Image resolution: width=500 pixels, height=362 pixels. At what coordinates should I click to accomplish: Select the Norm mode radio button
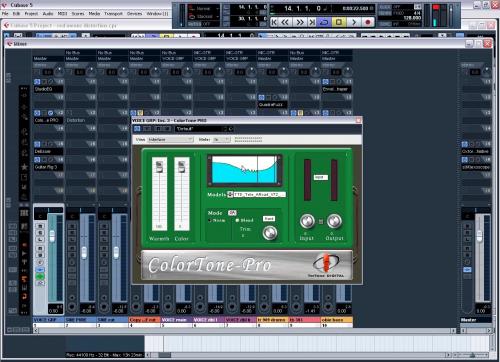pos(210,220)
